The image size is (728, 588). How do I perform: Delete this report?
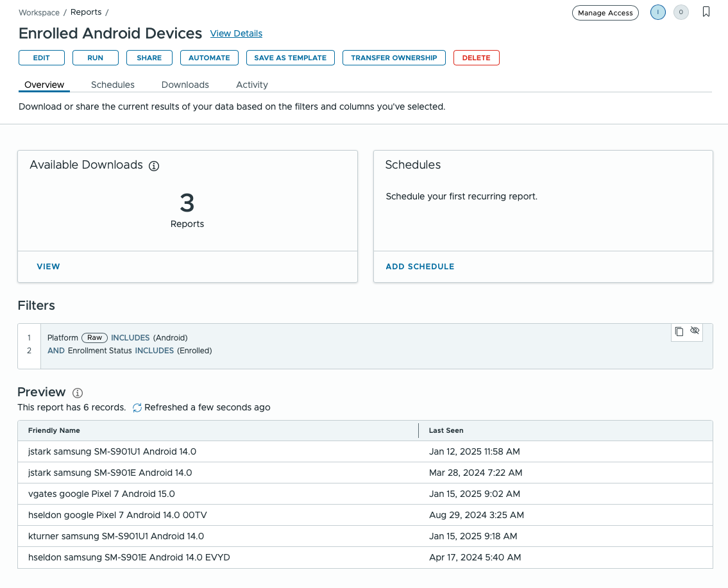click(x=476, y=57)
